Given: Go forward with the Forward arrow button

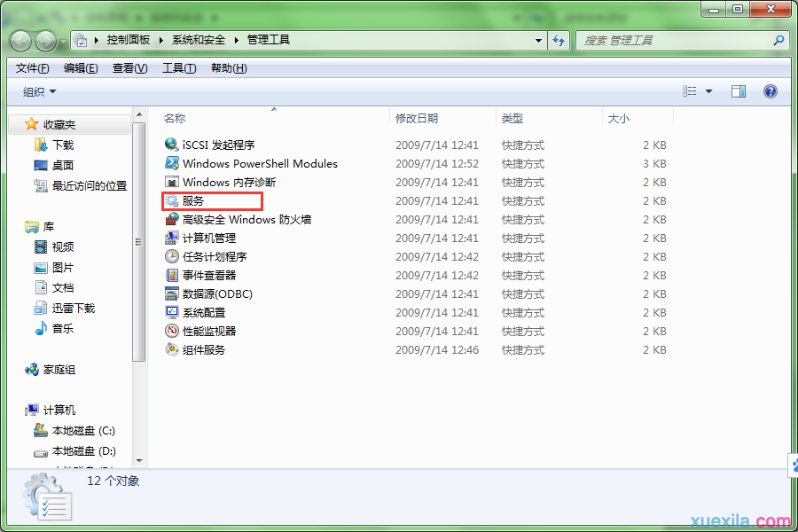Looking at the screenshot, I should [45, 41].
